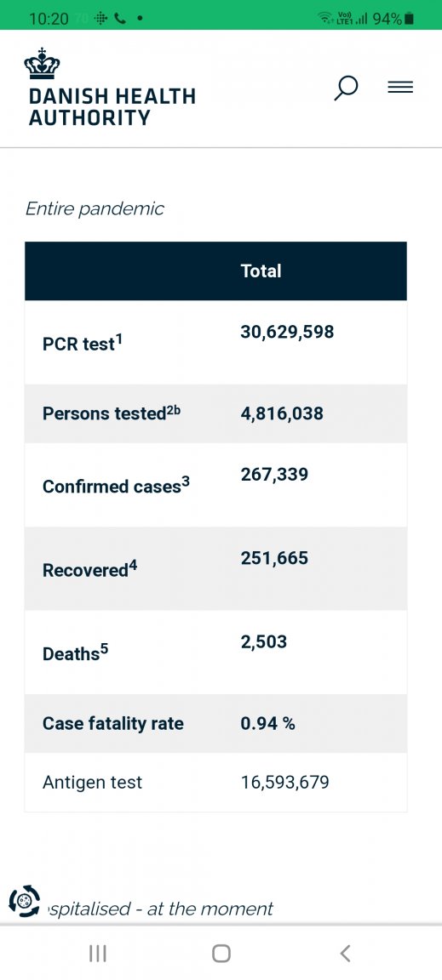
Task: Open the search magnifier icon
Action: click(346, 88)
